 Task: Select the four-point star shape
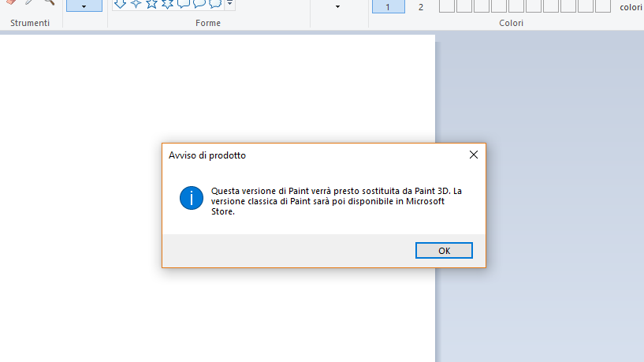tap(136, 4)
